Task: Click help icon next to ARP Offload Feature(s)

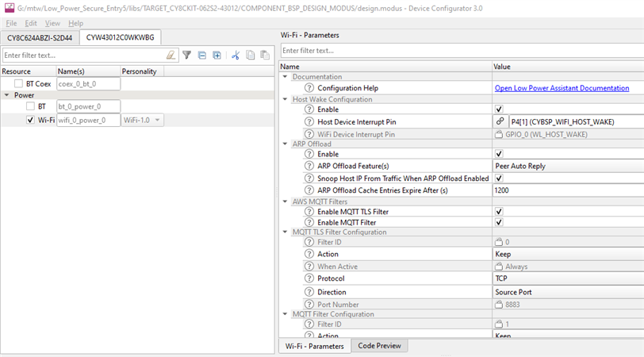Action: [310, 166]
